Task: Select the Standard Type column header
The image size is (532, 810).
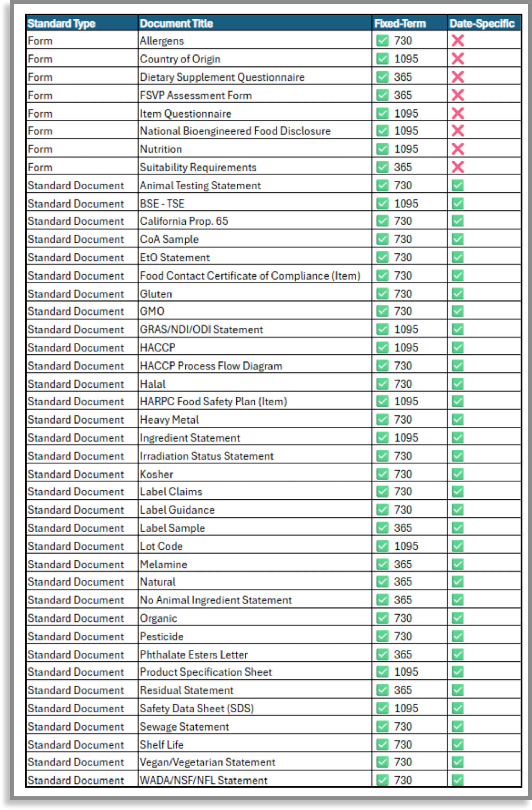Action: pos(82,23)
